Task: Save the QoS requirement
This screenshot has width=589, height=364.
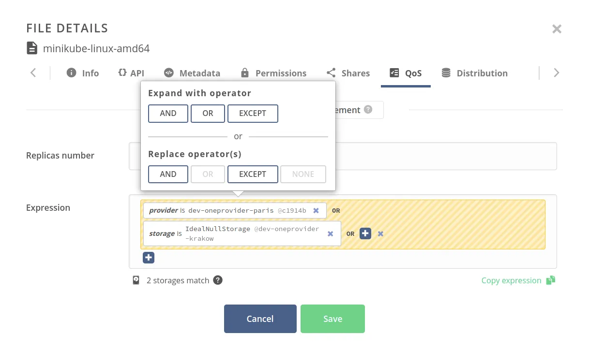Action: coord(332,319)
